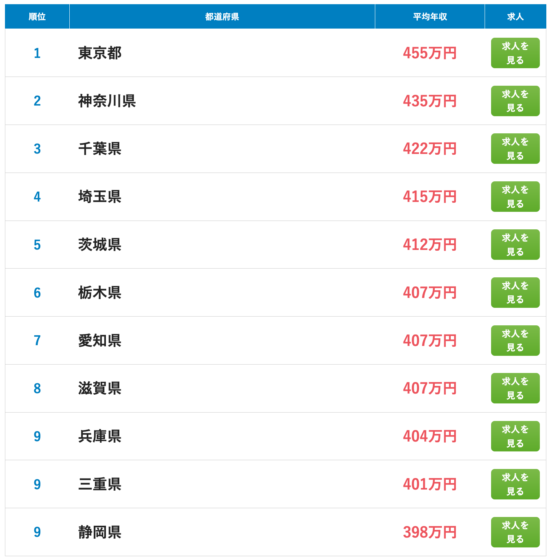Viewport: 549px width, 560px height.
Task: View jobs button in 千葉県 row
Action: point(515,149)
